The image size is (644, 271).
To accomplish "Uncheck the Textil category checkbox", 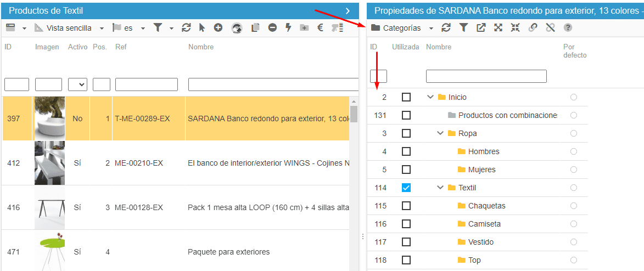I will point(406,188).
